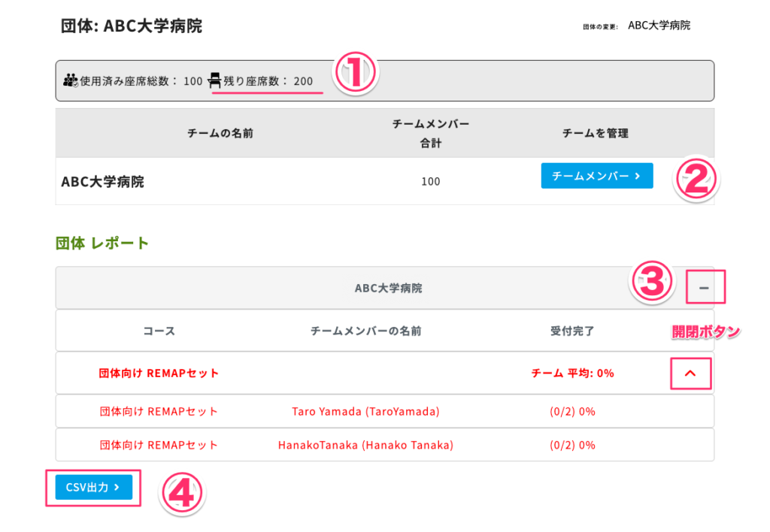The image size is (770, 532).
Task: Click the used seats people icon
Action: (70, 81)
